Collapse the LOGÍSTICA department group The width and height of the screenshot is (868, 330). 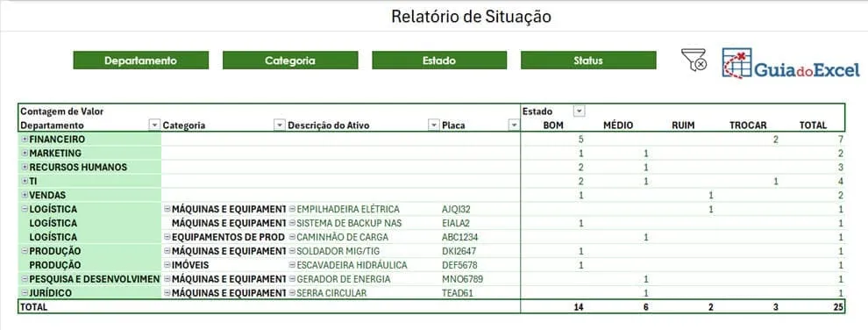(x=25, y=209)
